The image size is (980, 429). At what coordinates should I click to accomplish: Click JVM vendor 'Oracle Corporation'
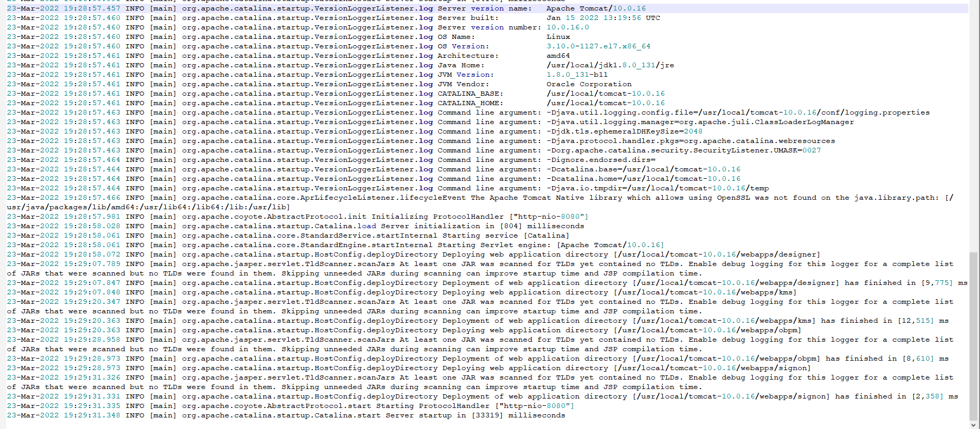[589, 84]
